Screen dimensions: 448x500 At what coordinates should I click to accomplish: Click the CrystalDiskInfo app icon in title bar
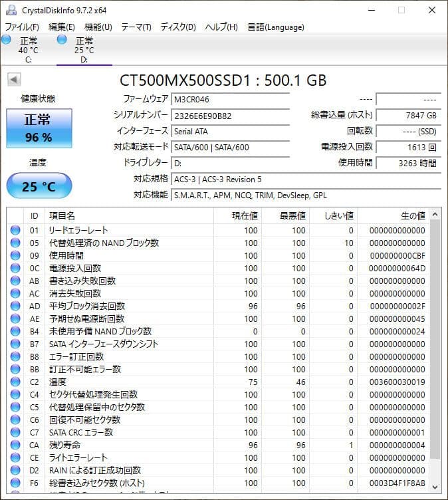(11, 10)
